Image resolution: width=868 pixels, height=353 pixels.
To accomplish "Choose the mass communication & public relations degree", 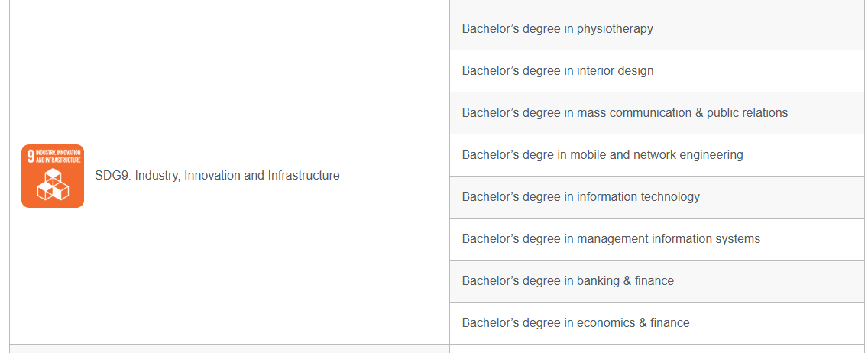I will click(x=624, y=113).
